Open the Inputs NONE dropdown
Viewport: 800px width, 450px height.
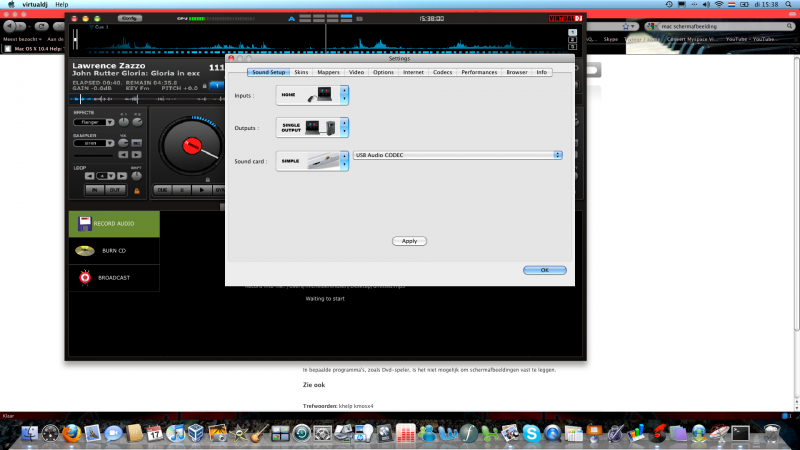pos(312,95)
